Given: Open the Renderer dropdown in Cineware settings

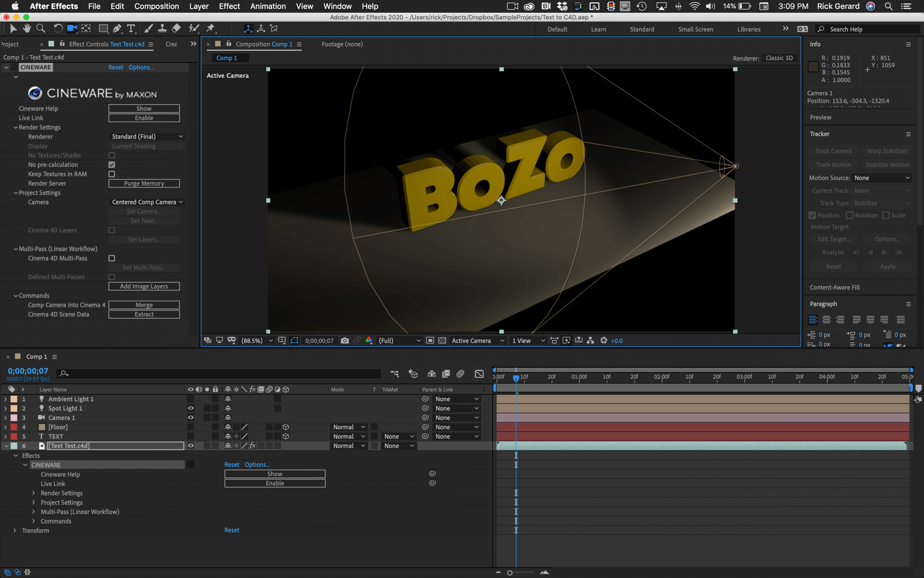Looking at the screenshot, I should pyautogui.click(x=146, y=136).
